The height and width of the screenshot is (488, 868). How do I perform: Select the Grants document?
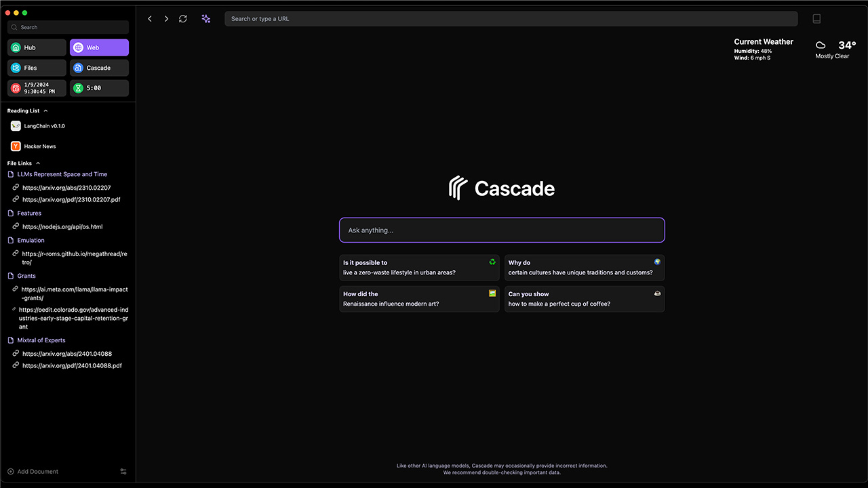26,276
